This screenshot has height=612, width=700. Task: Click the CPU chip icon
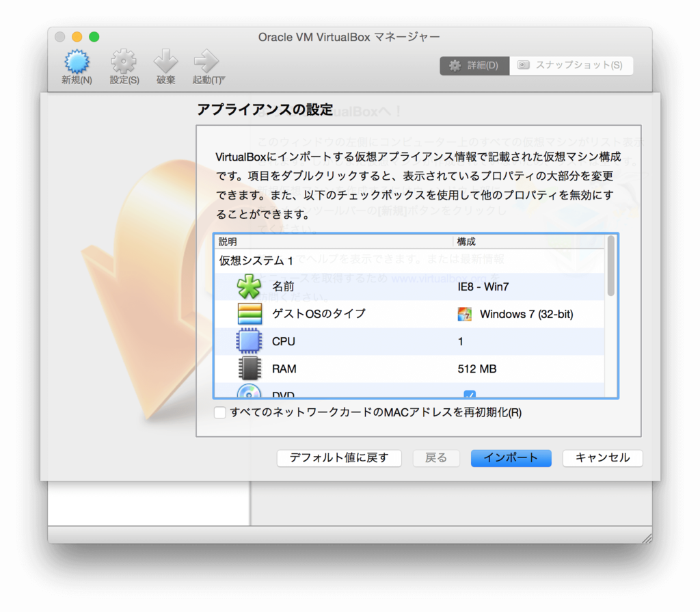coord(249,341)
